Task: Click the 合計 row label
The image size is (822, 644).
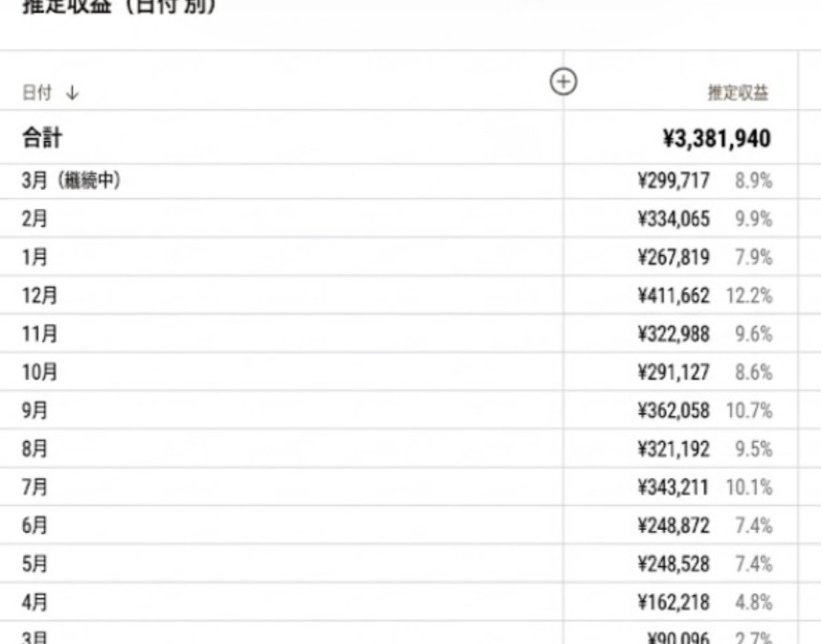Action: tap(42, 139)
